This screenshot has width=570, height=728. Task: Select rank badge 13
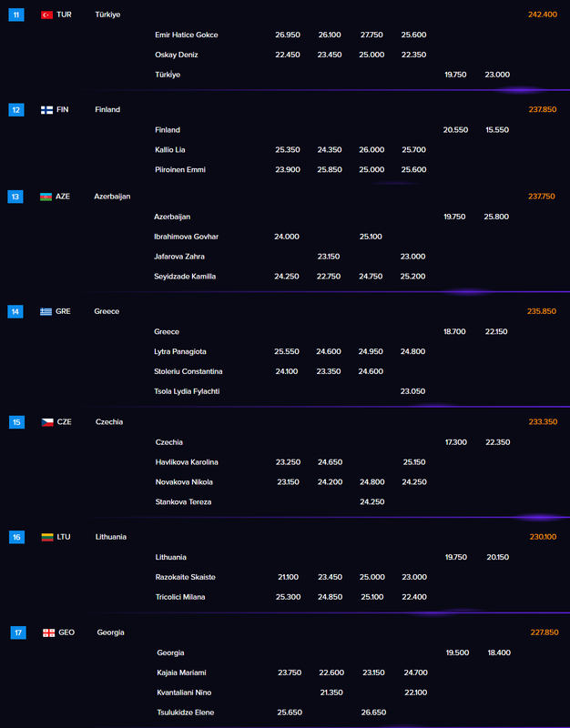(x=15, y=197)
